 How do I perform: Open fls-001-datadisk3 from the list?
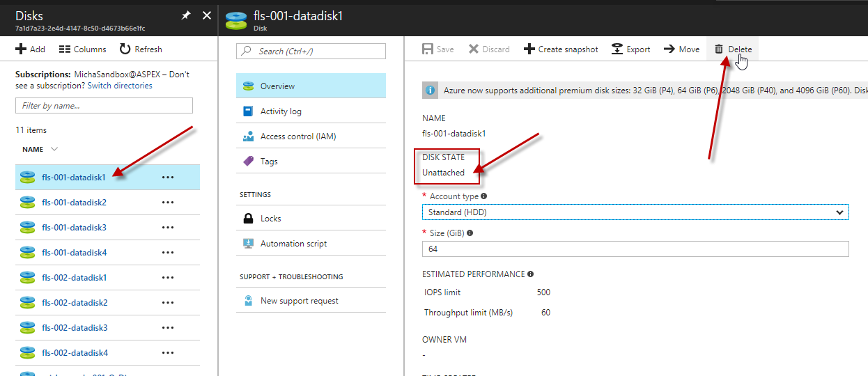[74, 228]
